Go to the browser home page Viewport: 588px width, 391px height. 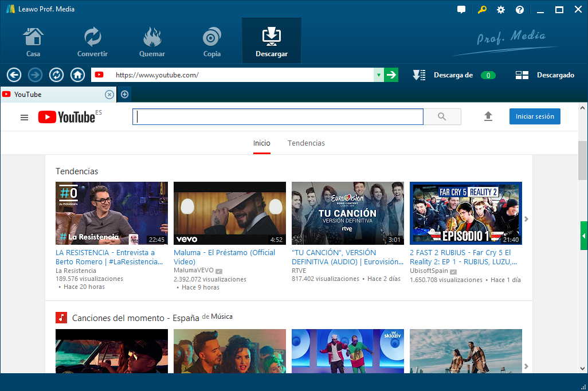point(77,75)
